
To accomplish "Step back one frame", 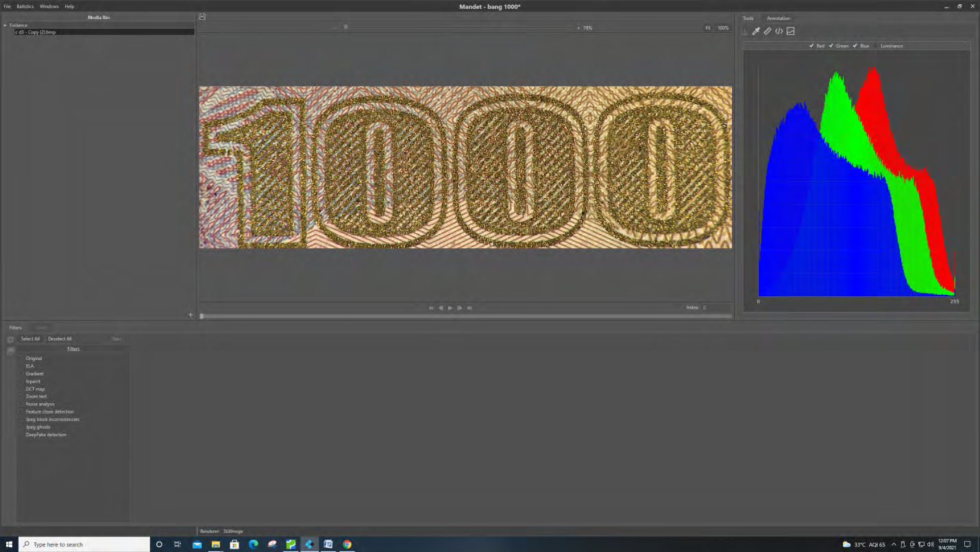I will coord(441,308).
